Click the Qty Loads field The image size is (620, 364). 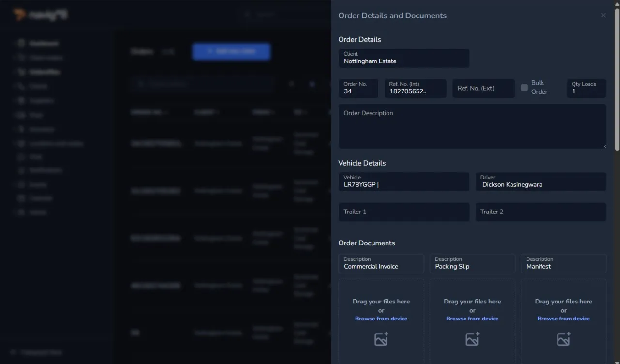[586, 89]
